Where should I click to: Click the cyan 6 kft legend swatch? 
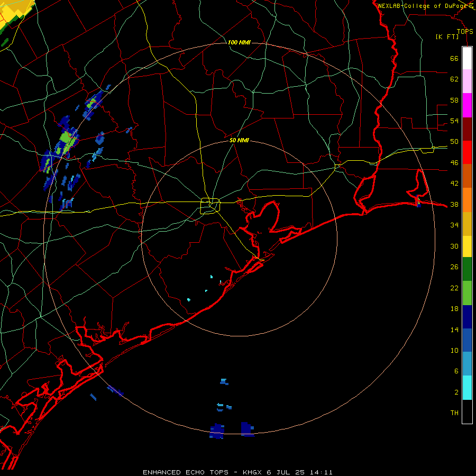[x=467, y=388]
